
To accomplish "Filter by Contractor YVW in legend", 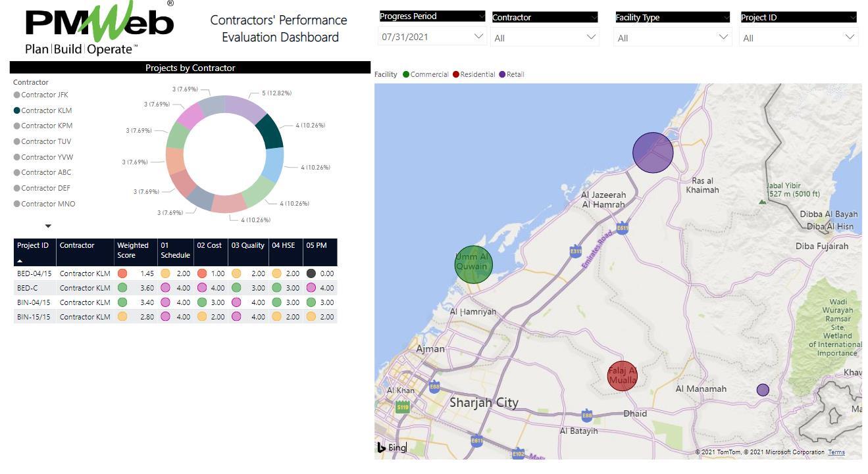I will click(x=43, y=157).
